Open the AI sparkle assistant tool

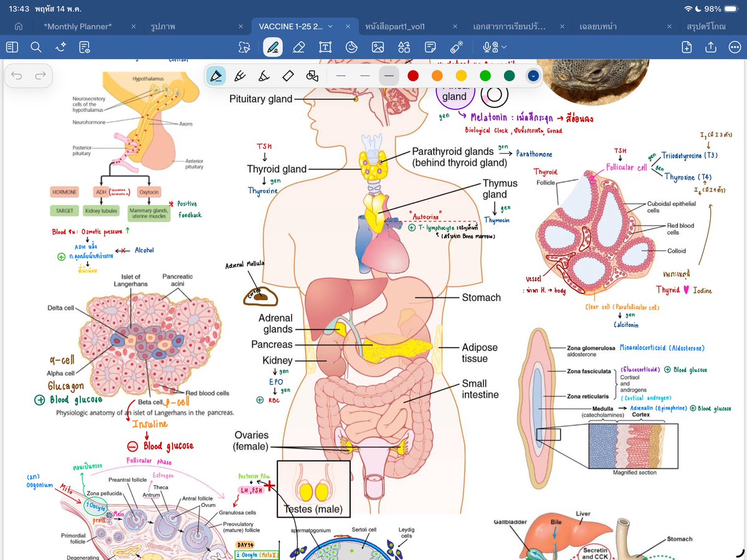60,47
